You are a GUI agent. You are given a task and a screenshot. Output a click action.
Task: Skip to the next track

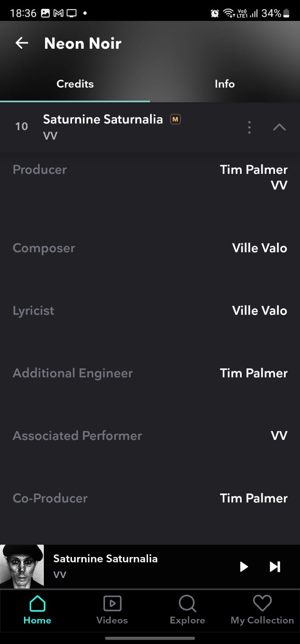click(275, 567)
